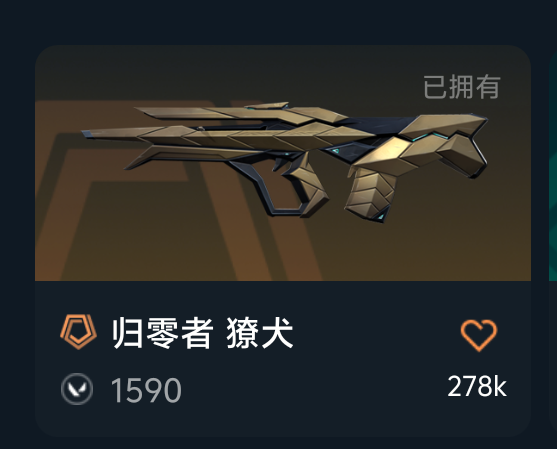Click the 归零者 collection name text

(x=163, y=333)
